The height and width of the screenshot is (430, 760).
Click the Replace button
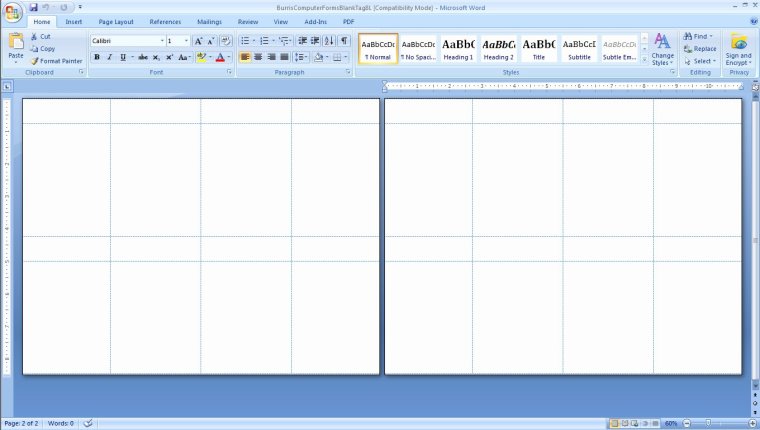point(700,49)
